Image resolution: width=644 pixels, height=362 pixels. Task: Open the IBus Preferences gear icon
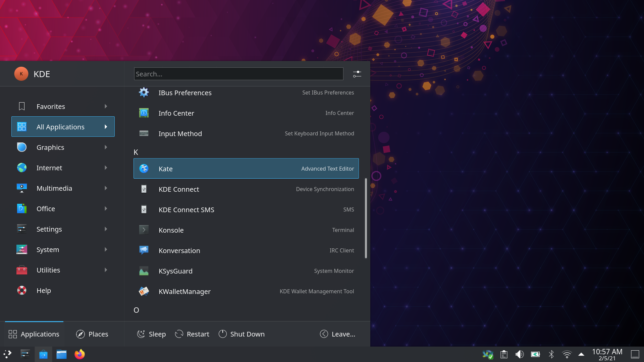point(144,93)
